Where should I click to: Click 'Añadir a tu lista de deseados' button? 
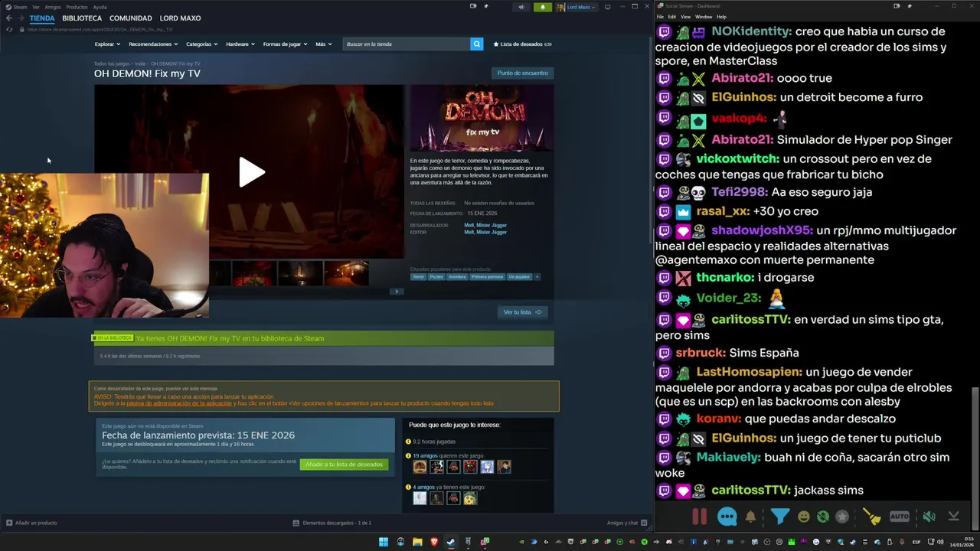(x=344, y=465)
